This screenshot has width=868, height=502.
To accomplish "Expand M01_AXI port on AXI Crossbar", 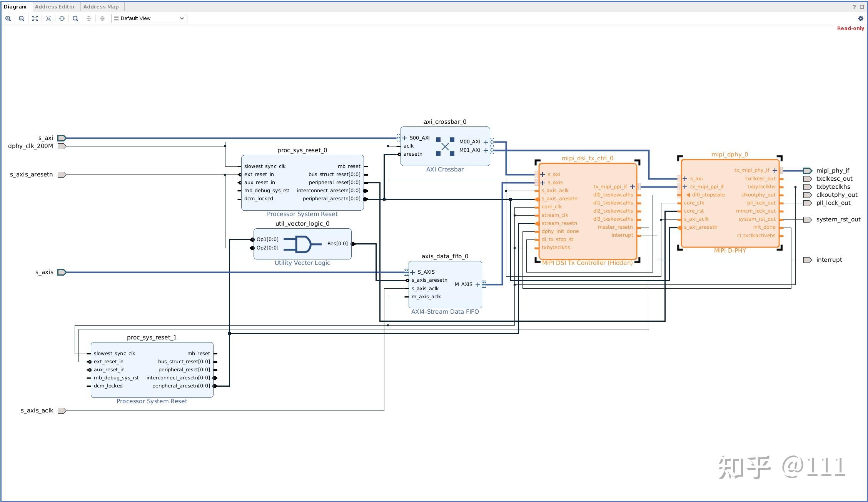I will 486,150.
